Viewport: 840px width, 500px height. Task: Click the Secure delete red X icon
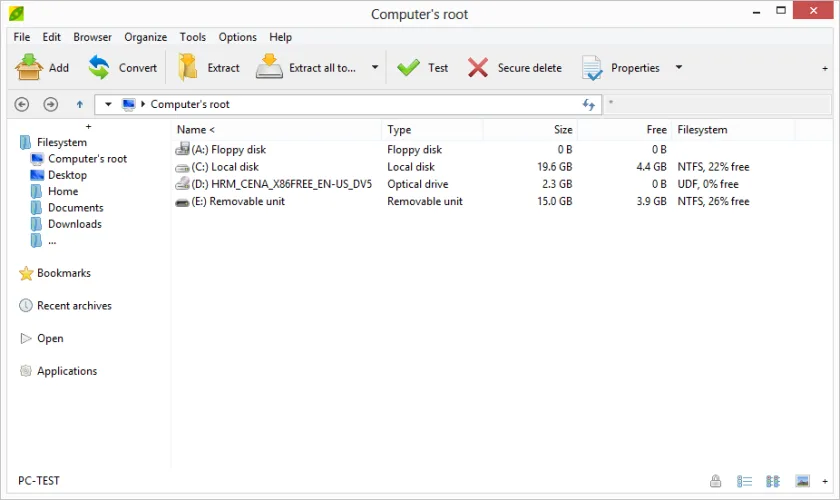[478, 68]
